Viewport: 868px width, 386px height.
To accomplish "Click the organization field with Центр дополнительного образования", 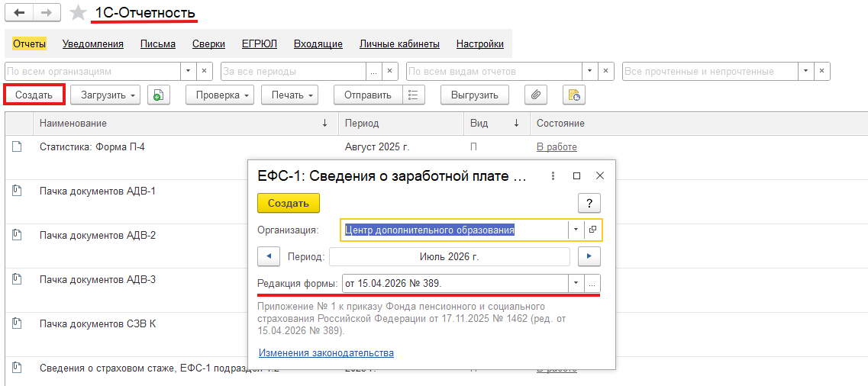I will 454,230.
